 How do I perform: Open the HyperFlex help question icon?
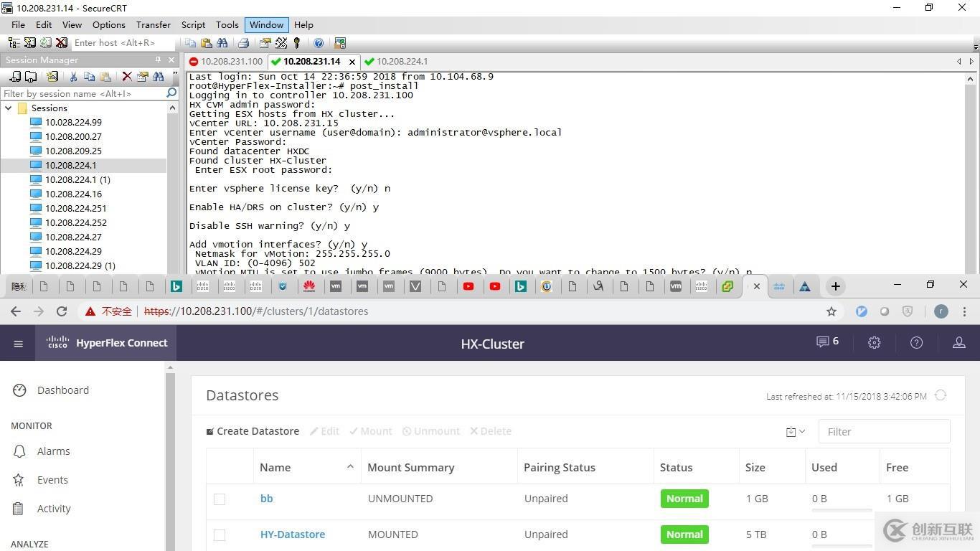tap(916, 343)
